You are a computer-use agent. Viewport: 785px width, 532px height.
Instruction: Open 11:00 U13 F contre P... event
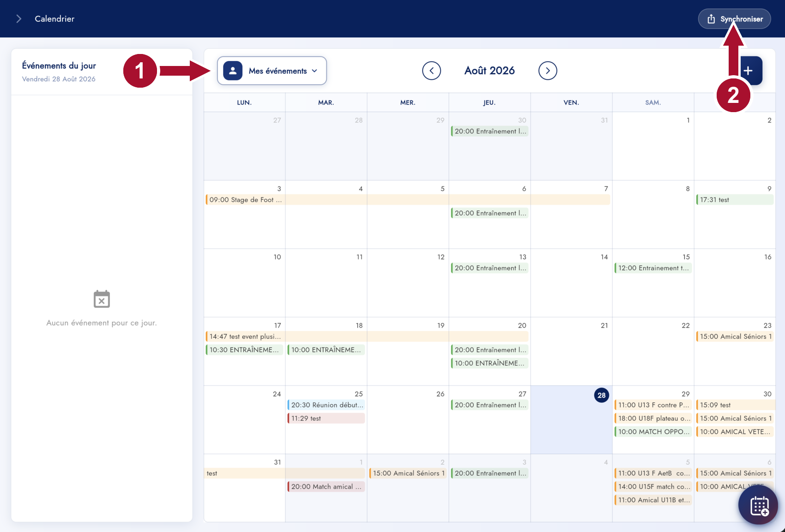[x=653, y=405]
